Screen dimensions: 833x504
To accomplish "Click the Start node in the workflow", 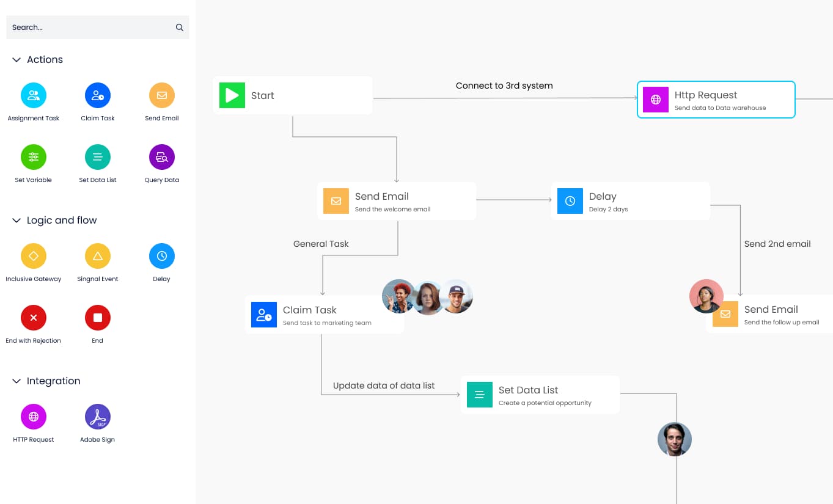I will click(292, 95).
